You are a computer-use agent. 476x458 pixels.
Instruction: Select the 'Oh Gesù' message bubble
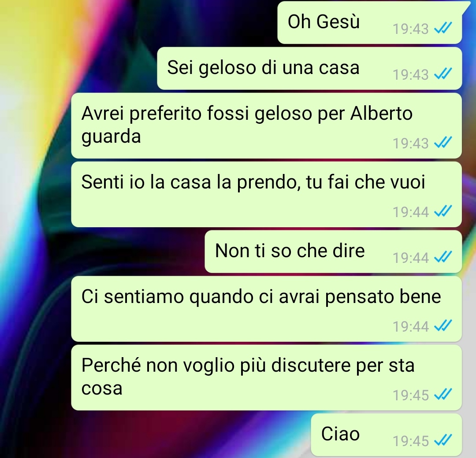pyautogui.click(x=369, y=22)
